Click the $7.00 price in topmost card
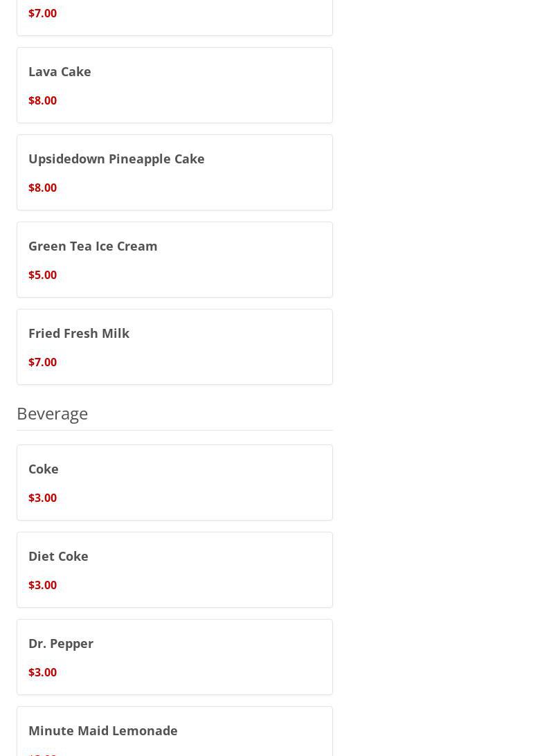The height and width of the screenshot is (756, 533). click(x=42, y=13)
